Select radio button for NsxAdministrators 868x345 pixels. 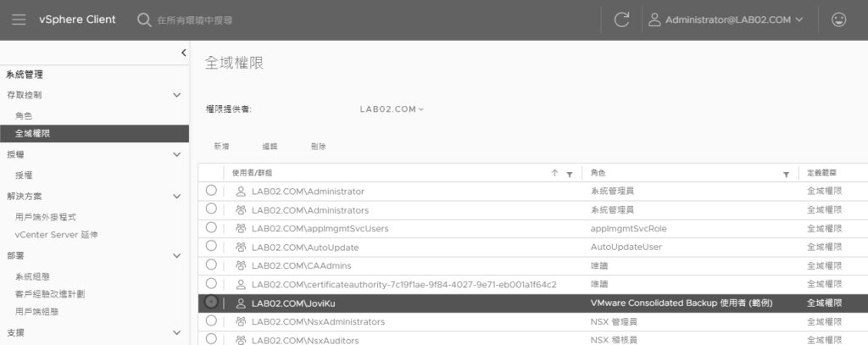click(211, 320)
